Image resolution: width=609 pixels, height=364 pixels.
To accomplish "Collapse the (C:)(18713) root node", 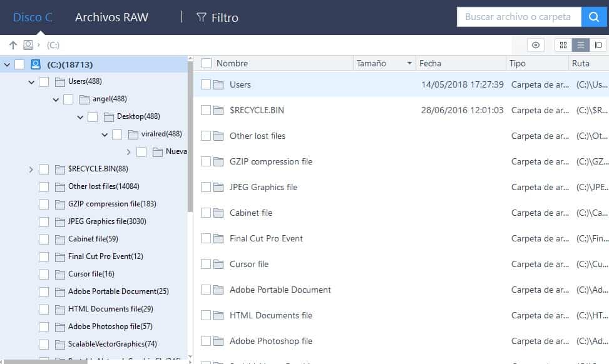I will [7, 65].
